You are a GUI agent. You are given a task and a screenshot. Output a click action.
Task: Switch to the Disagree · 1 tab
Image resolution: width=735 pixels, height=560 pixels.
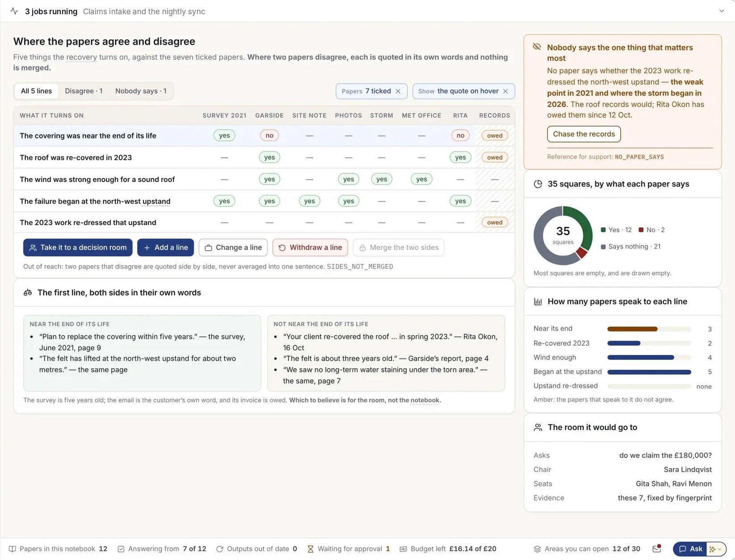pyautogui.click(x=84, y=91)
